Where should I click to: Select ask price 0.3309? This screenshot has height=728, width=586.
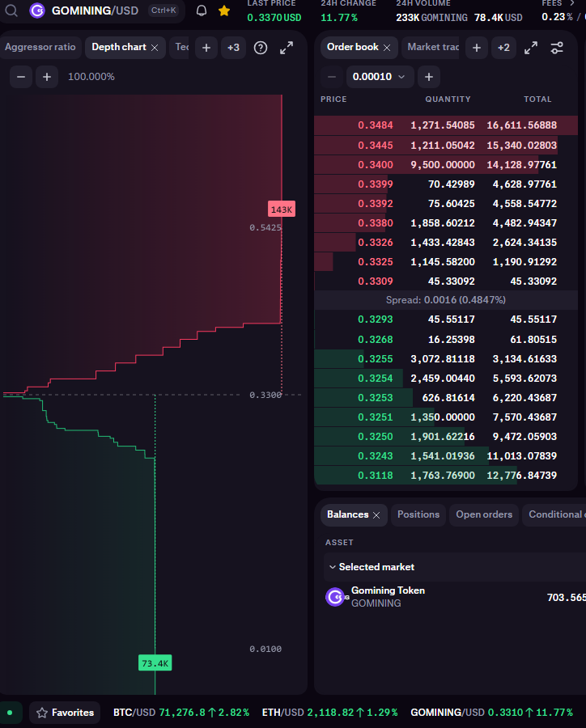pyautogui.click(x=375, y=281)
